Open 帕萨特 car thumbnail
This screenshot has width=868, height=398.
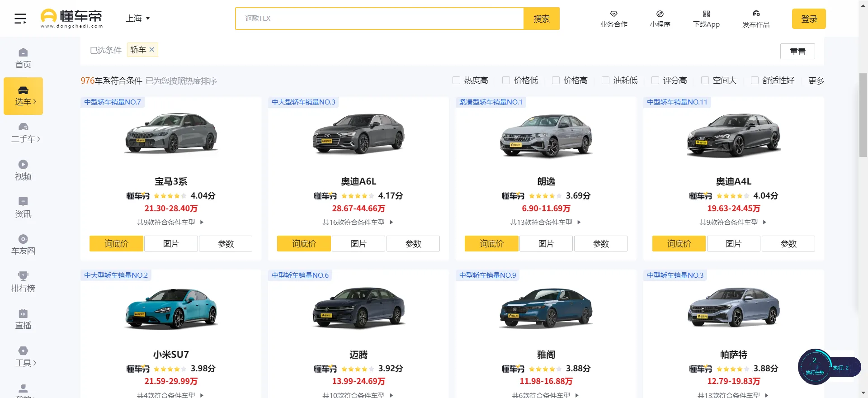[734, 308]
